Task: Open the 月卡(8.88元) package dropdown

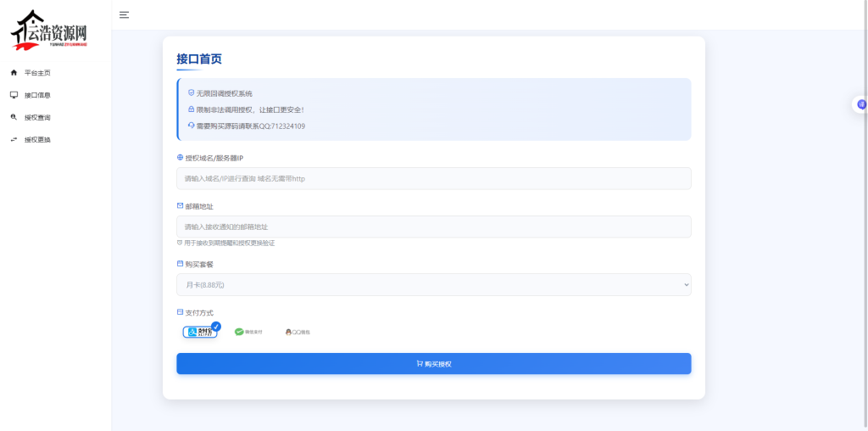Action: (433, 285)
